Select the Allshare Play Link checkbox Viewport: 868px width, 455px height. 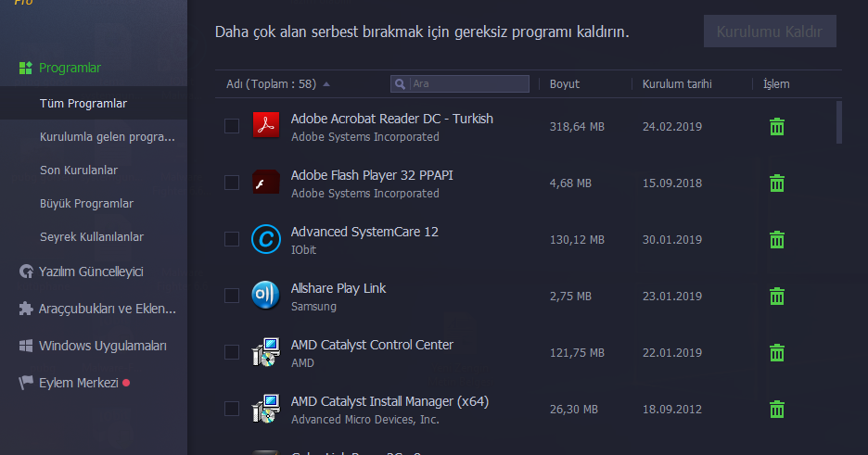click(232, 296)
